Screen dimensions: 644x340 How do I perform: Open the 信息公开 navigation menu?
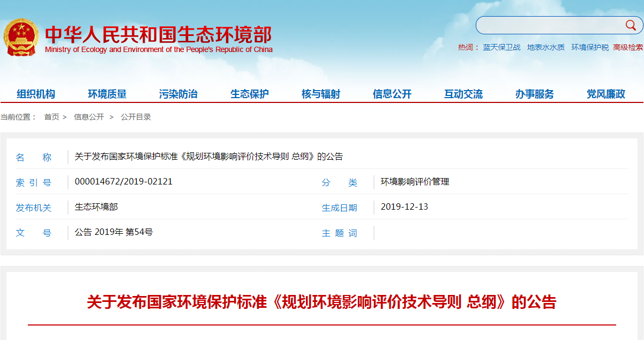pos(392,93)
